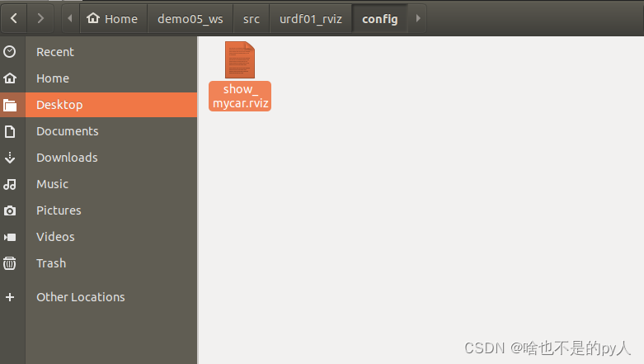Click the Music note icon in the sidebar

click(10, 184)
